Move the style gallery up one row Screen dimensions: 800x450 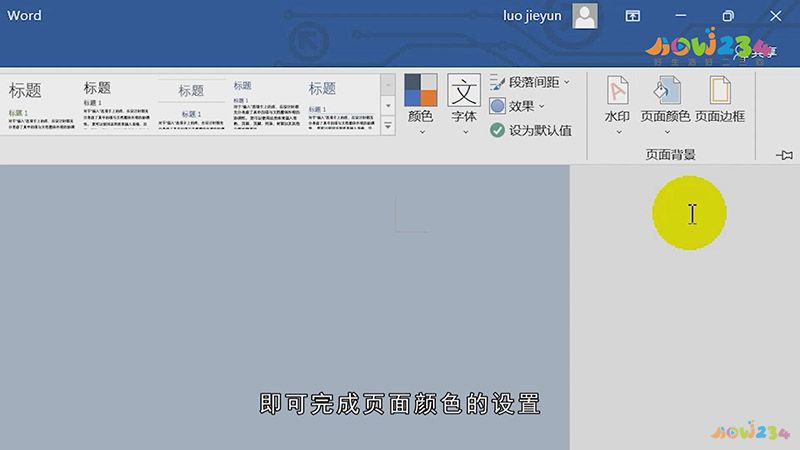[388, 84]
